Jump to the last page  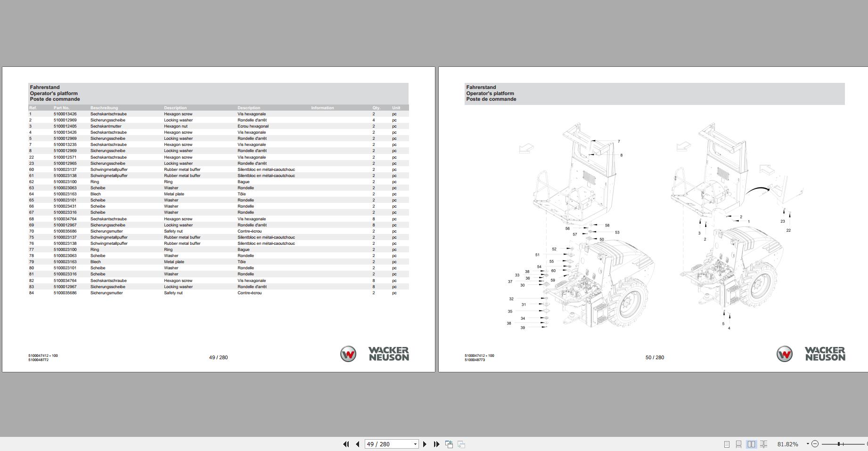click(436, 444)
